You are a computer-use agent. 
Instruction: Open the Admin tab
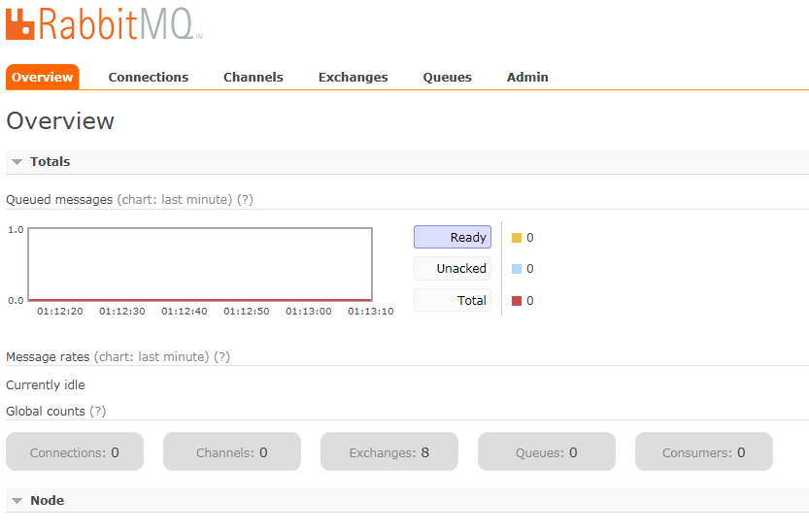(527, 78)
